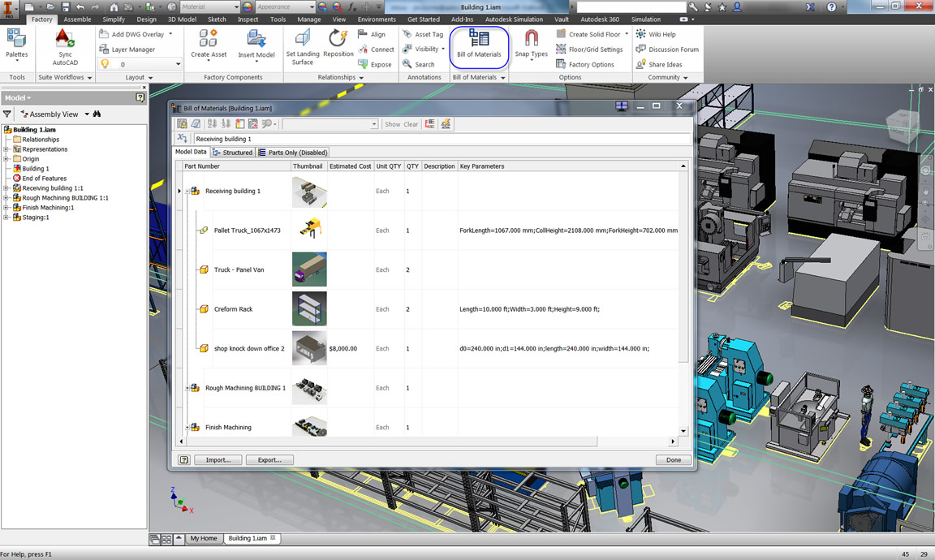Click the Create Asset icon

208,39
